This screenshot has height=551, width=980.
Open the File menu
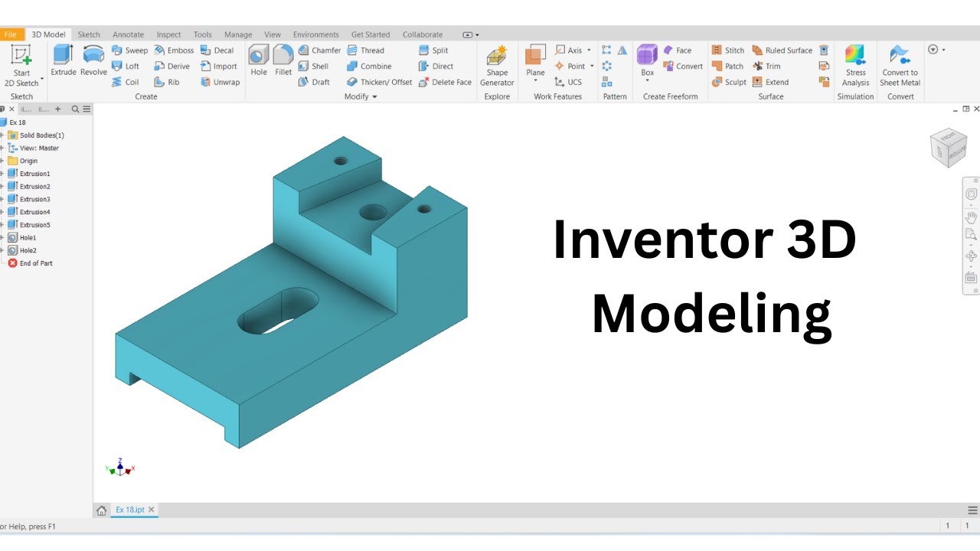11,34
